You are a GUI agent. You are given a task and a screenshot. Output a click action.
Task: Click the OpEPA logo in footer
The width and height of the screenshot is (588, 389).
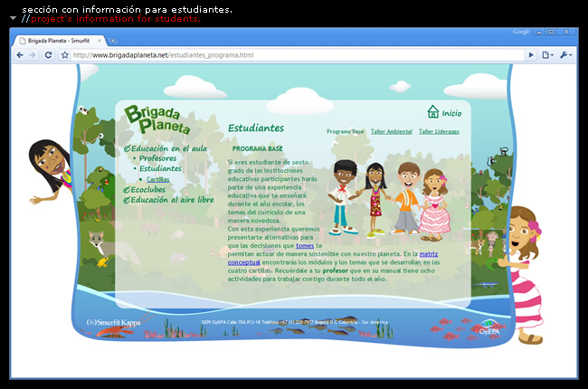click(488, 327)
